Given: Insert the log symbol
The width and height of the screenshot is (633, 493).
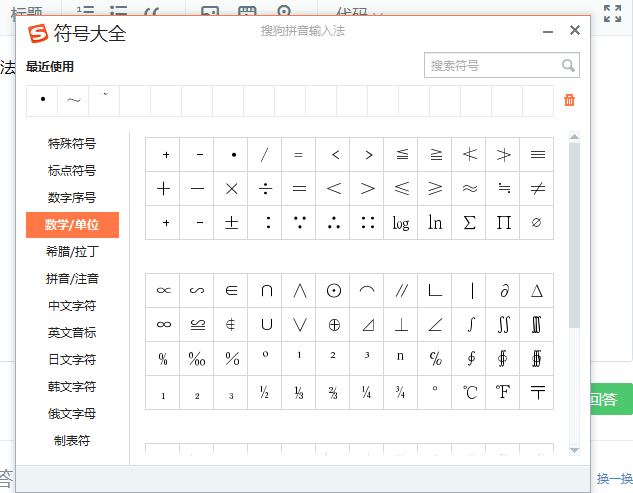Looking at the screenshot, I should pos(401,222).
